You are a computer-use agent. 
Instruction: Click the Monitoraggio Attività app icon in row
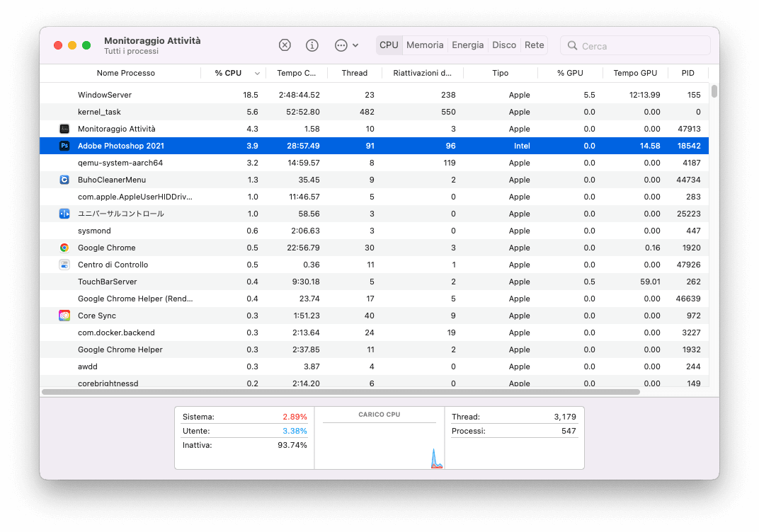[x=64, y=129]
